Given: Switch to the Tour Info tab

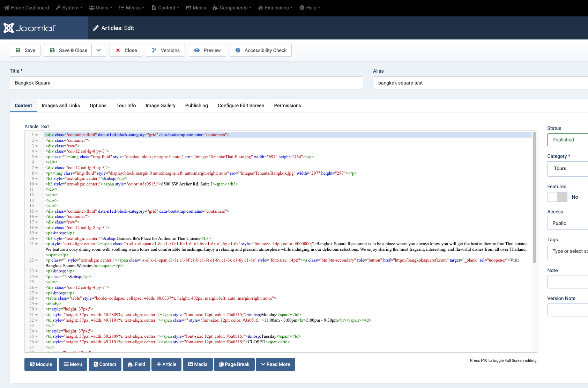Looking at the screenshot, I should [126, 105].
